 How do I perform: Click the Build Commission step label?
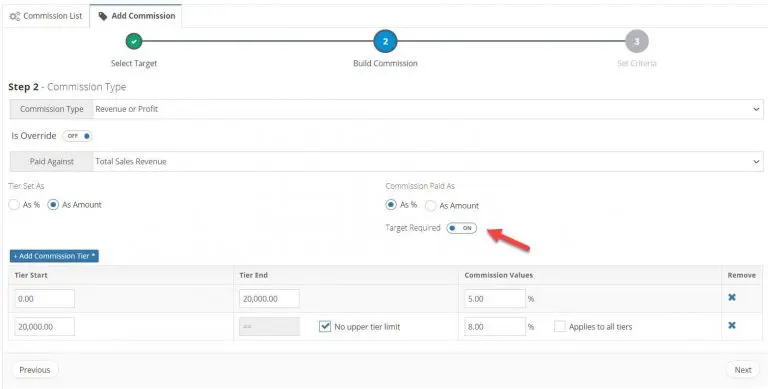coord(385,63)
